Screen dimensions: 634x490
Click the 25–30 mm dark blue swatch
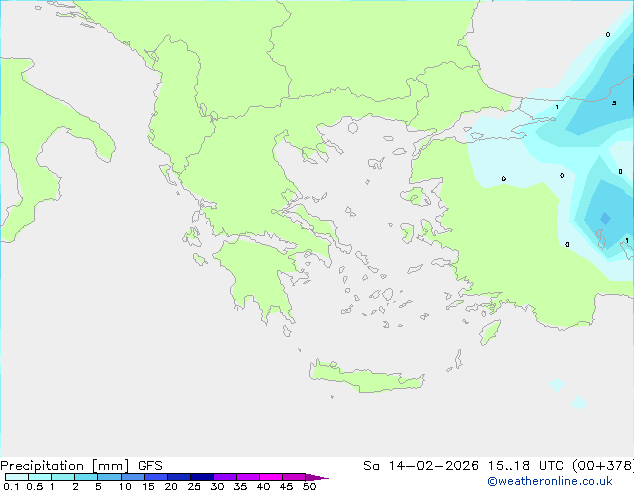(x=201, y=477)
